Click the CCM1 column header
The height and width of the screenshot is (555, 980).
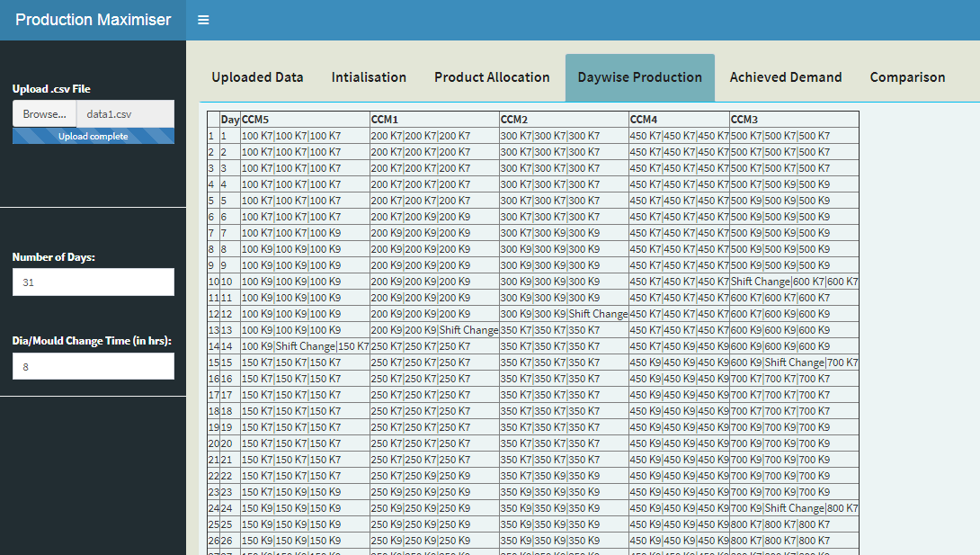tap(384, 120)
